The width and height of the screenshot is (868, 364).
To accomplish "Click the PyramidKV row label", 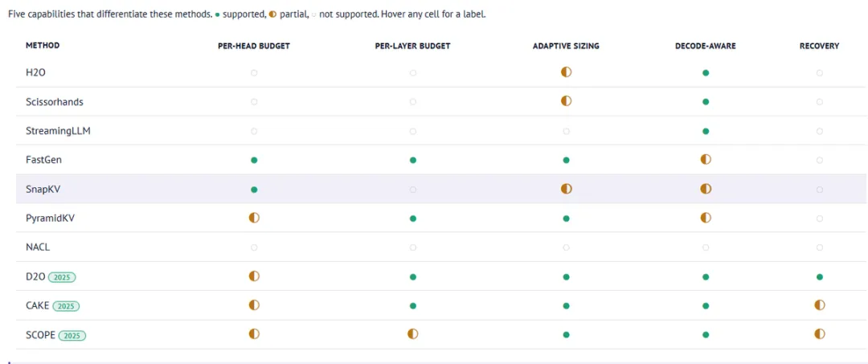I will click(x=49, y=218).
